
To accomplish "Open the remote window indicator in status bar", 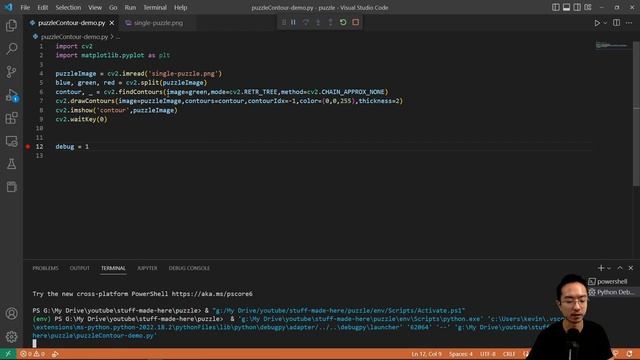I will click(8, 354).
